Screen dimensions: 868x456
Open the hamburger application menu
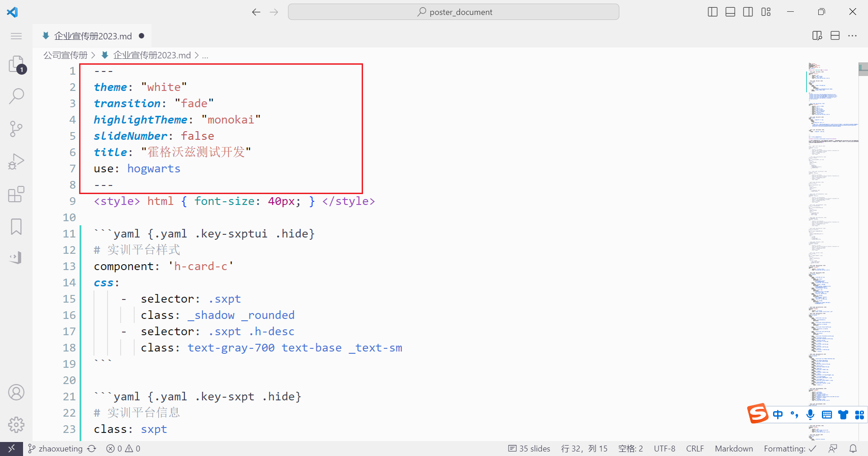(x=16, y=36)
